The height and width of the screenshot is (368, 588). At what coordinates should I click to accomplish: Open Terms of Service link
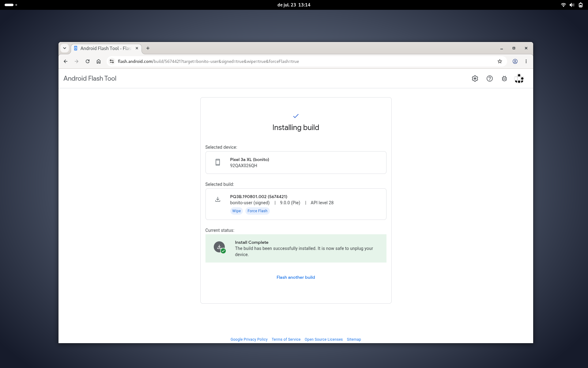[286, 339]
